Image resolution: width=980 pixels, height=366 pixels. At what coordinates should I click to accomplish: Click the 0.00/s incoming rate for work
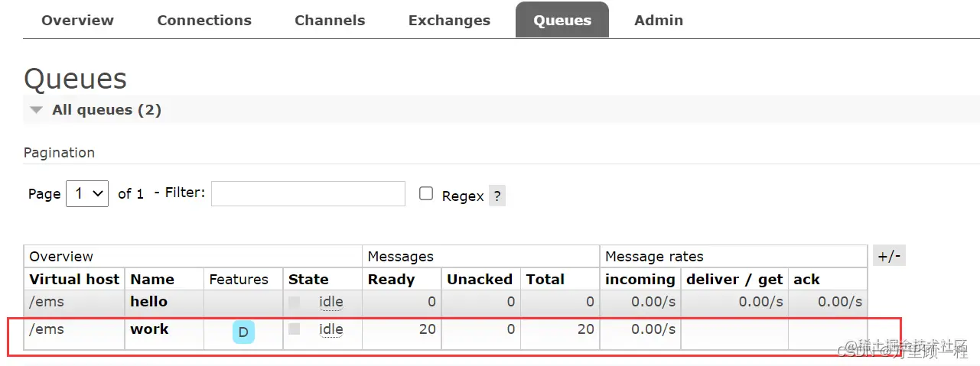tap(653, 329)
